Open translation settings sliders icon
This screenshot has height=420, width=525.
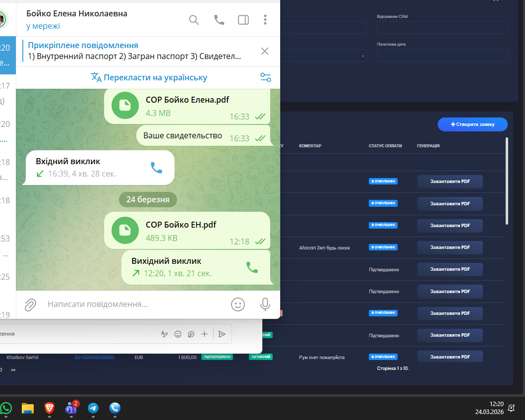click(266, 77)
